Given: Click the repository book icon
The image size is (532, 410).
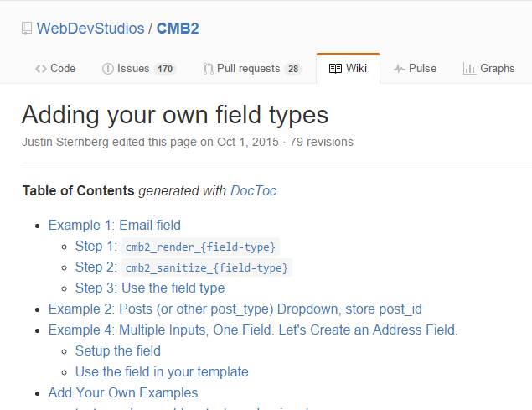Looking at the screenshot, I should [27, 29].
